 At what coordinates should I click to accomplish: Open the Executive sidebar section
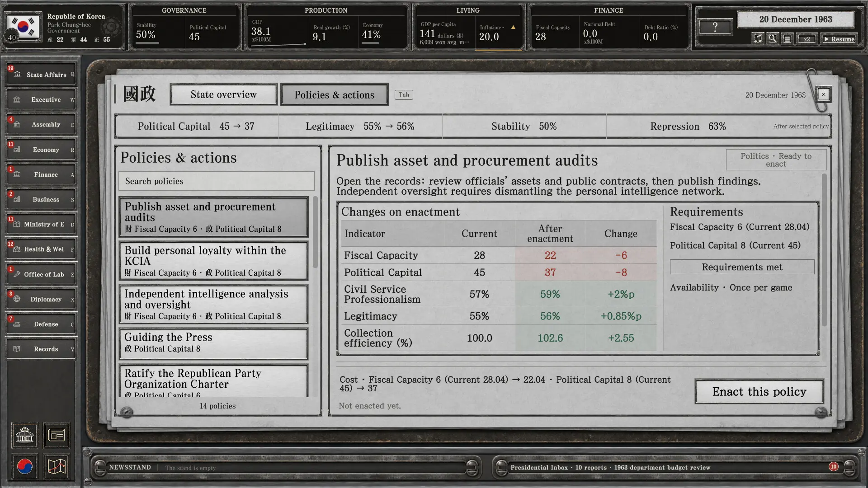pos(41,99)
